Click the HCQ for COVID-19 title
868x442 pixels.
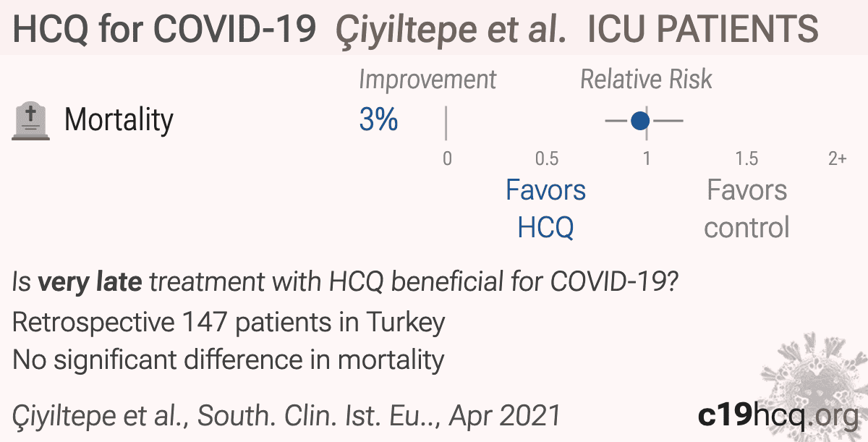165,29
